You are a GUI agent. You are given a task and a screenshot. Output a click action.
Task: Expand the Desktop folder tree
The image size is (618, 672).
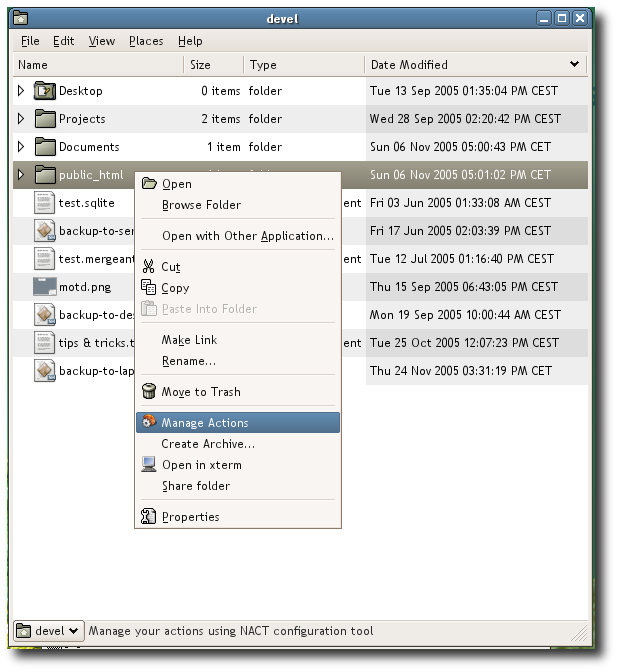(21, 91)
